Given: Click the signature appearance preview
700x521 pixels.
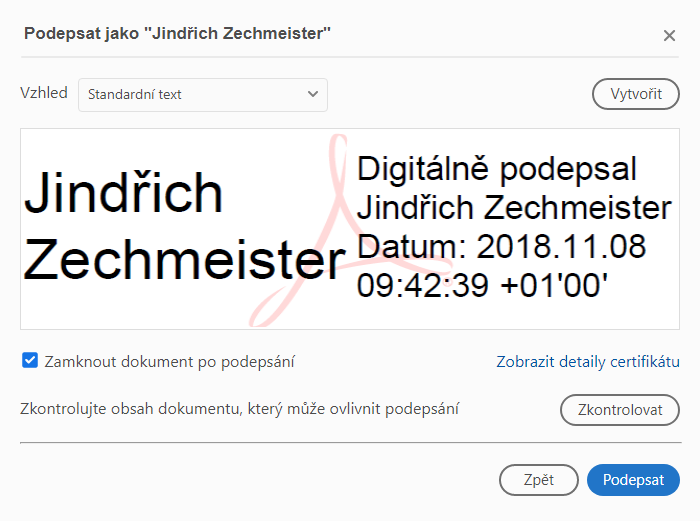Looking at the screenshot, I should point(350,229).
